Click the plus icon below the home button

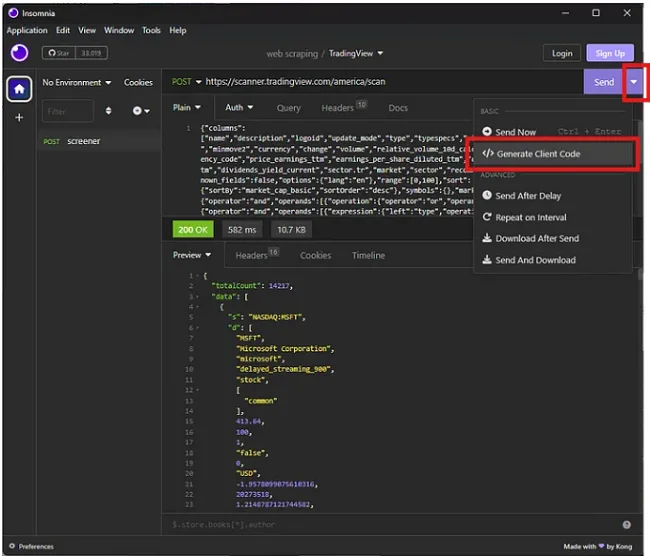pyautogui.click(x=19, y=118)
